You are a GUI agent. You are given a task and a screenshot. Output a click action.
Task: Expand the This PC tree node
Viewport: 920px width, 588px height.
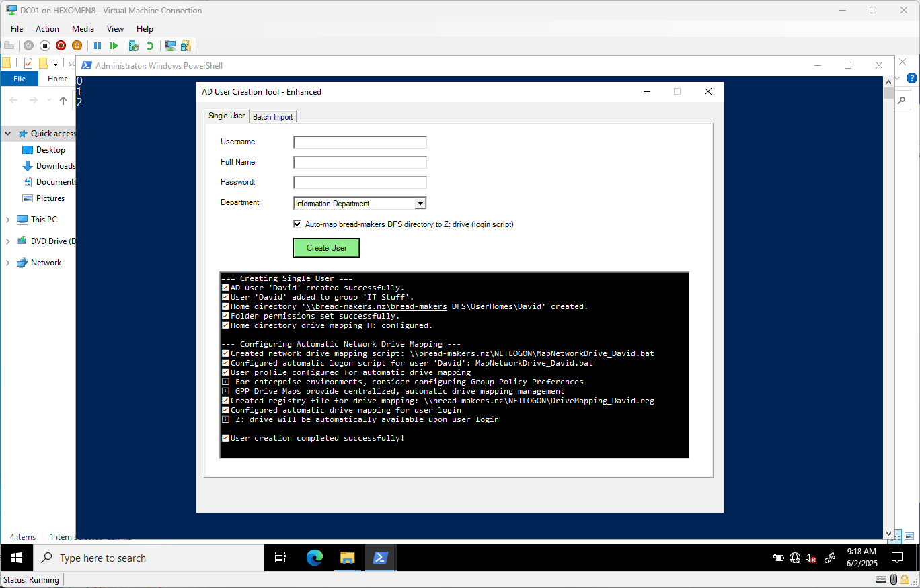[8, 220]
